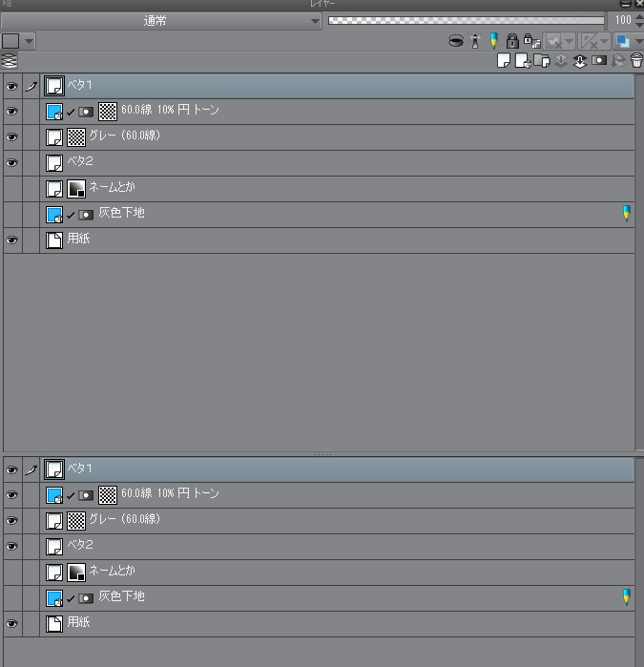644x667 pixels.
Task: Enable Clip at Layer Below icon
Action: point(456,41)
